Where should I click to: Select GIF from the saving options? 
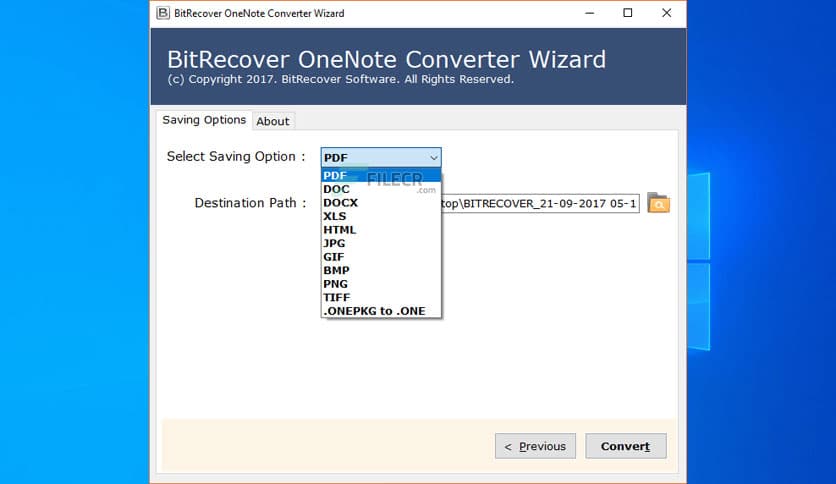(x=381, y=257)
